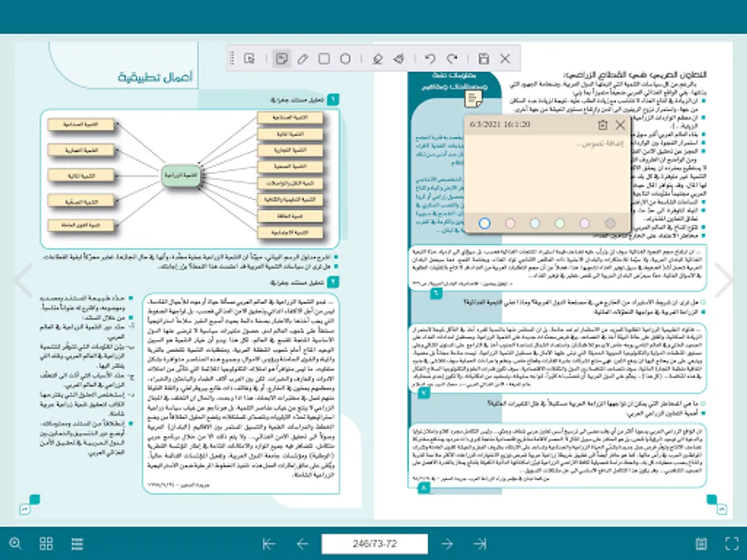The height and width of the screenshot is (560, 747).
Task: Pick the rectangle shape tool
Action: (x=324, y=59)
